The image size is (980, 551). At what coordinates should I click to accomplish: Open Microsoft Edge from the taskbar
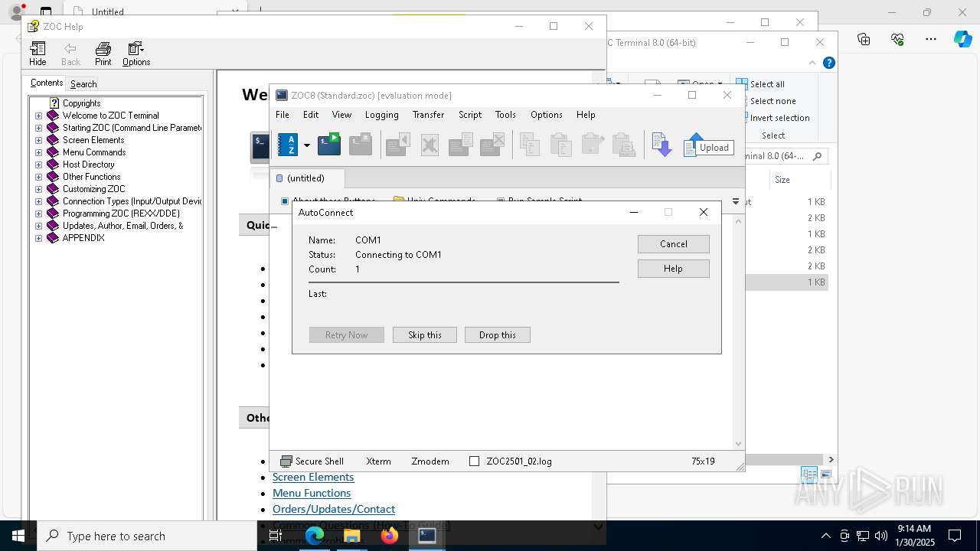315,536
